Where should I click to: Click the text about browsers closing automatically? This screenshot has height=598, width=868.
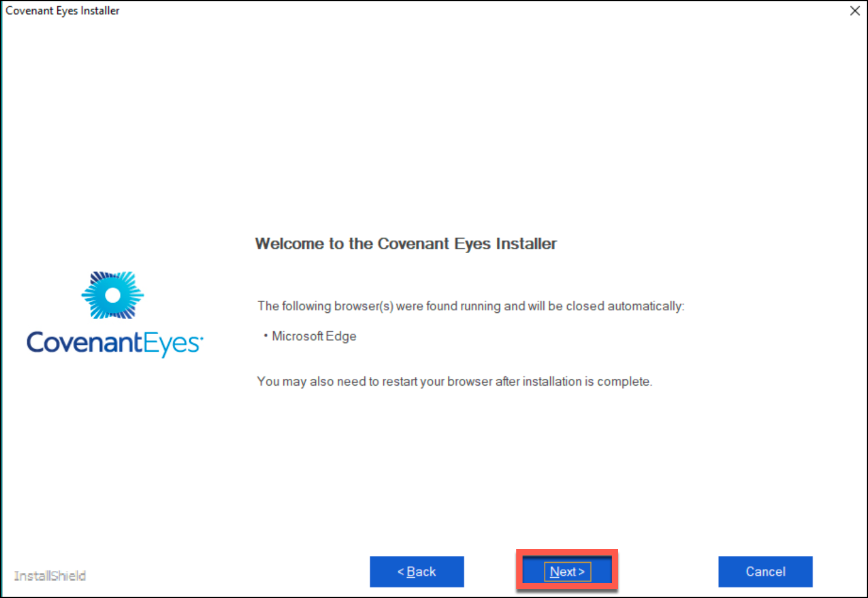470,306
